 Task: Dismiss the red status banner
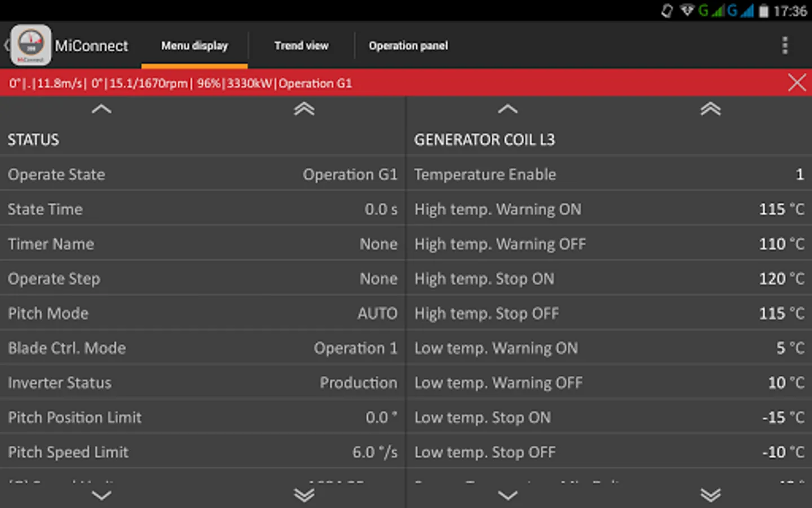(796, 83)
